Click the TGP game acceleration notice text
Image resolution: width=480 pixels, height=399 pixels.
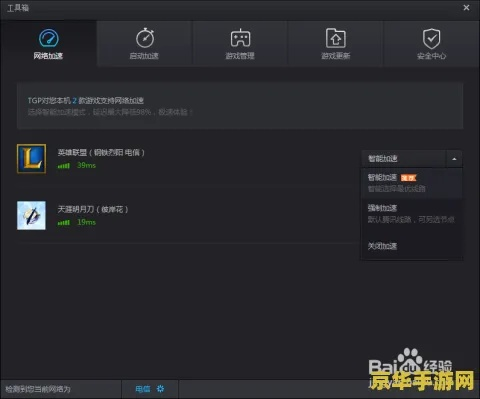pyautogui.click(x=86, y=101)
